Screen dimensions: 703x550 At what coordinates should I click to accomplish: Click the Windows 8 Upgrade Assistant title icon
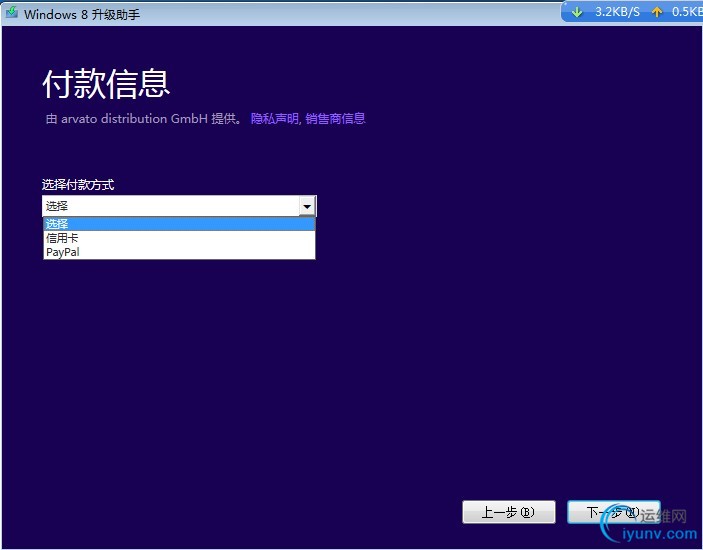[x=11, y=13]
